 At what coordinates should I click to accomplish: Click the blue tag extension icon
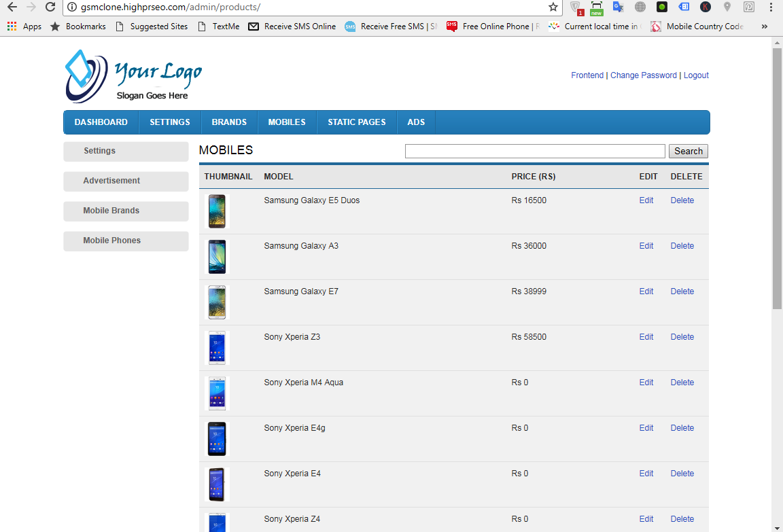tap(684, 7)
